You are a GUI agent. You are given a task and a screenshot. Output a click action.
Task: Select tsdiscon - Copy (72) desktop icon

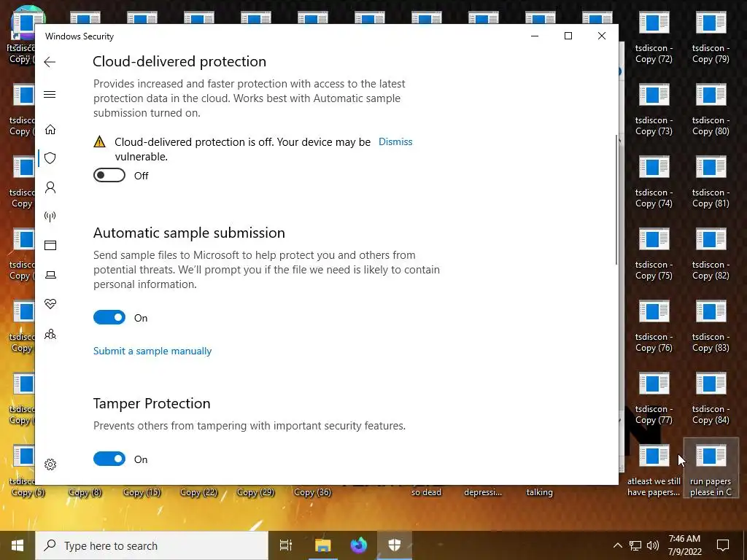[x=654, y=38]
